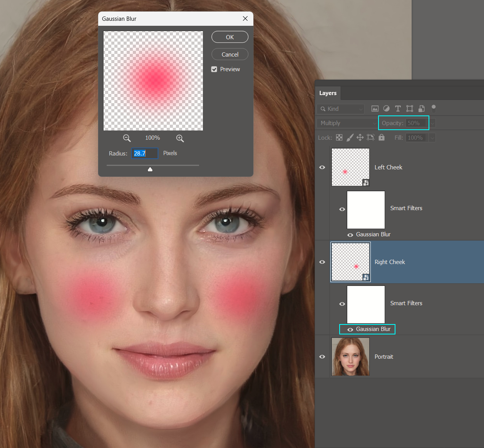Filter layers by smart objects

click(x=421, y=109)
